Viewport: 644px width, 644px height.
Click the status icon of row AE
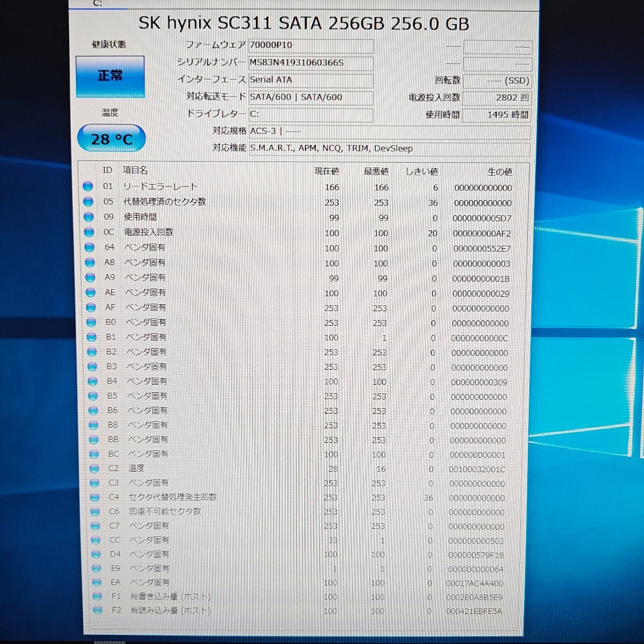coord(91,292)
